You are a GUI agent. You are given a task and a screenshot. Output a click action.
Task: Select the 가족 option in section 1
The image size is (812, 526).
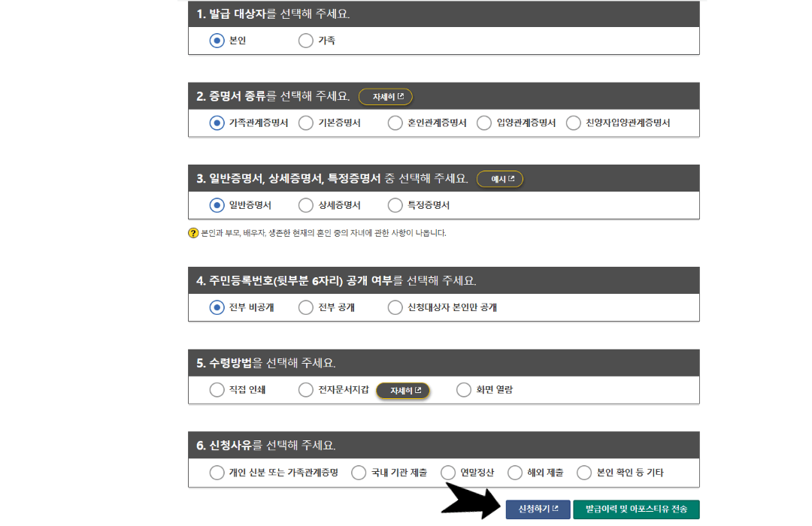point(305,41)
